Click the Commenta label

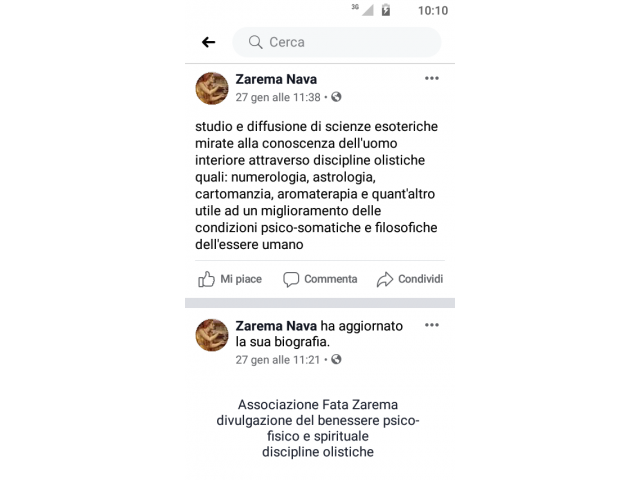(331, 279)
